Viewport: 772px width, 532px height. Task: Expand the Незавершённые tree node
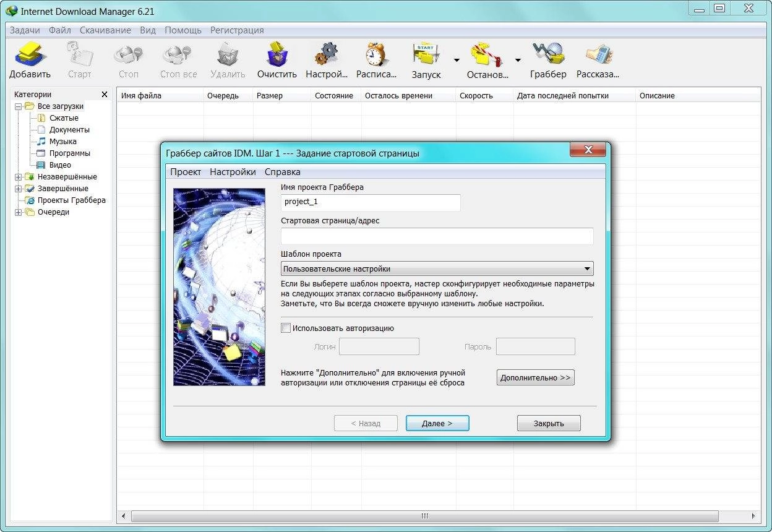[x=19, y=177]
